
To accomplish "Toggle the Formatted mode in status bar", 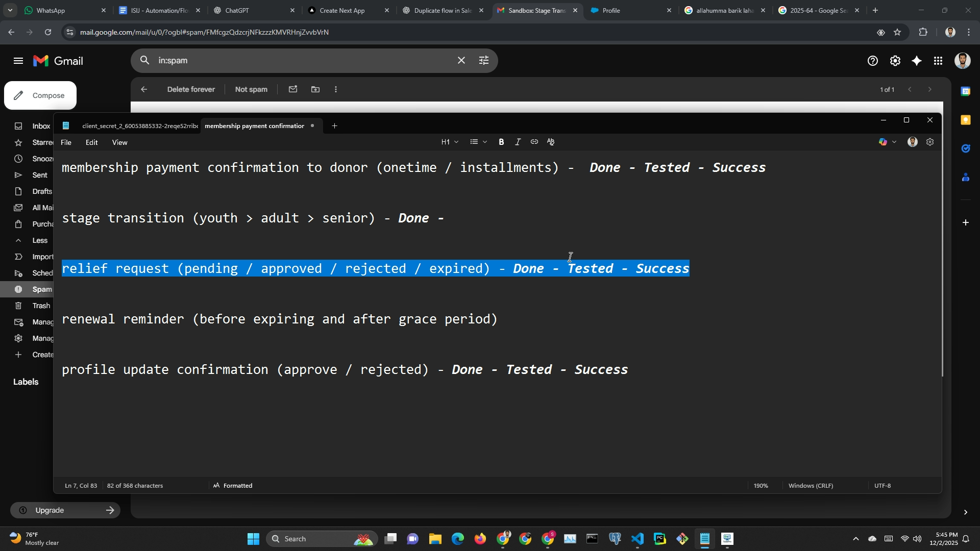I will click(233, 486).
